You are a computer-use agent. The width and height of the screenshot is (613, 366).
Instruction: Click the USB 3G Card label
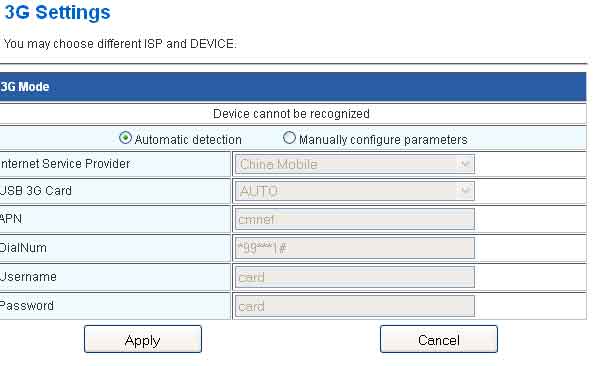pos(36,190)
